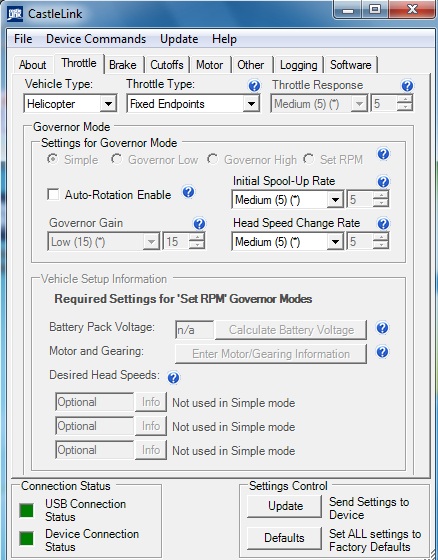Click the Defaults button

[284, 538]
